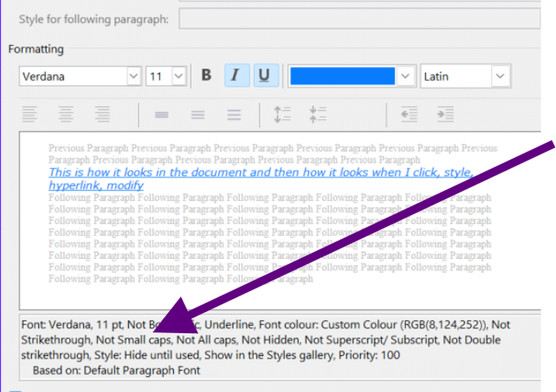The height and width of the screenshot is (392, 556).
Task: Click the Style for following paragraph field
Action: coord(359,19)
